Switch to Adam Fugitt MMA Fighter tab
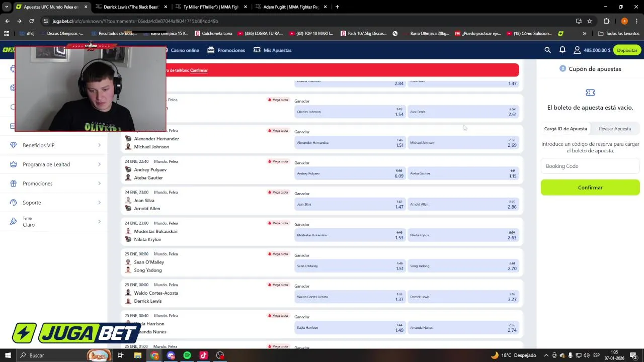644x362 pixels. [290, 7]
